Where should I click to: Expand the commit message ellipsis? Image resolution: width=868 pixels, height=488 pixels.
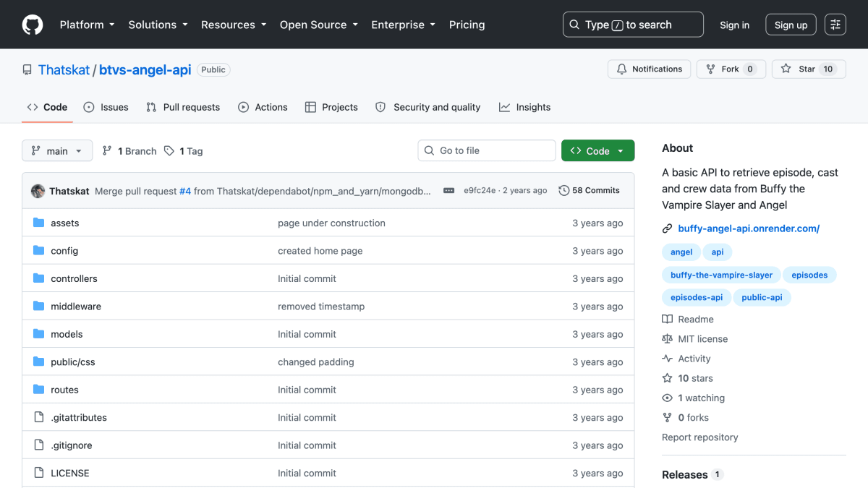point(449,191)
